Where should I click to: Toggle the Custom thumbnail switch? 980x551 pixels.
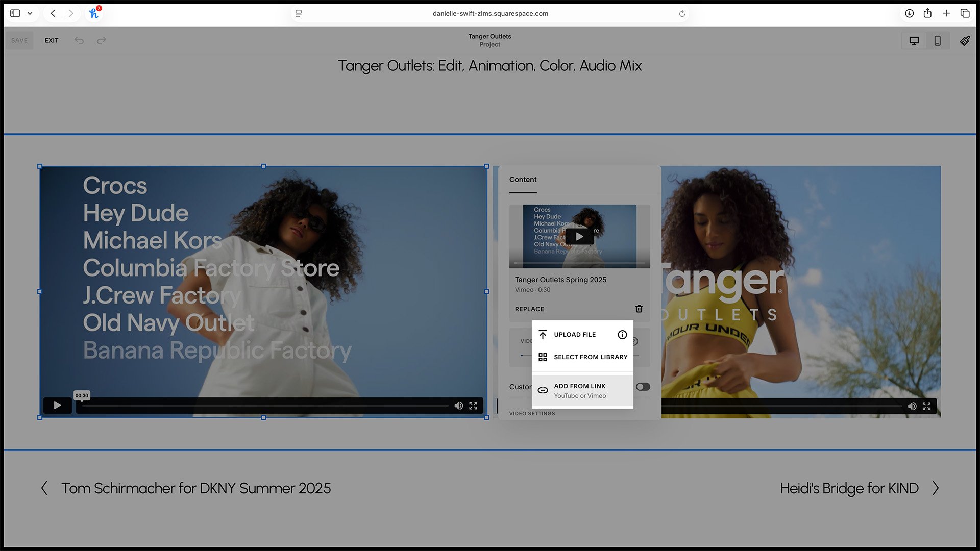643,387
